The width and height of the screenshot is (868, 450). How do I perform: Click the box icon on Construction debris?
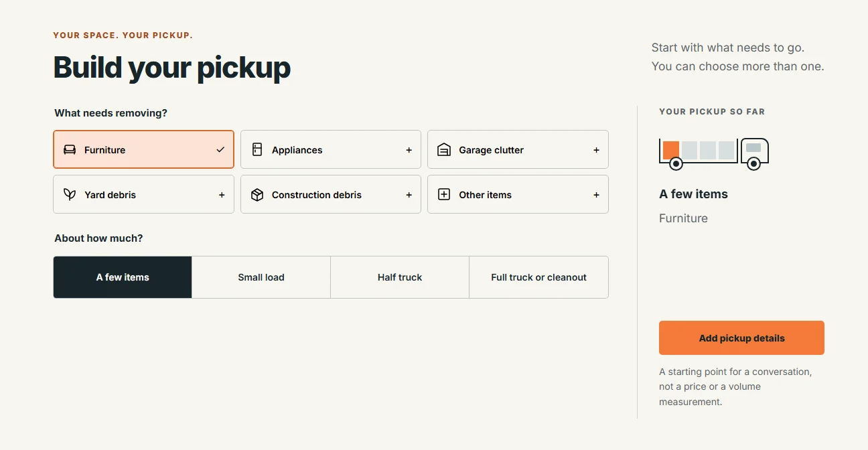pyautogui.click(x=257, y=195)
